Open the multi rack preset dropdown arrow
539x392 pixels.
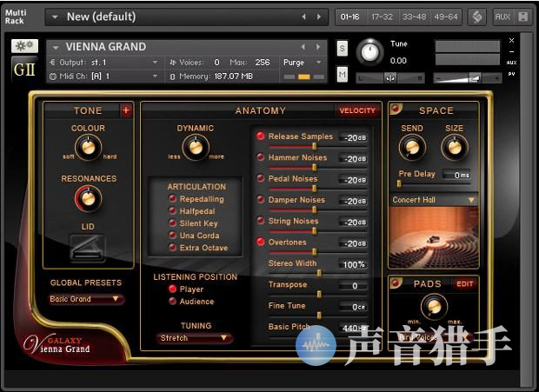click(x=54, y=17)
